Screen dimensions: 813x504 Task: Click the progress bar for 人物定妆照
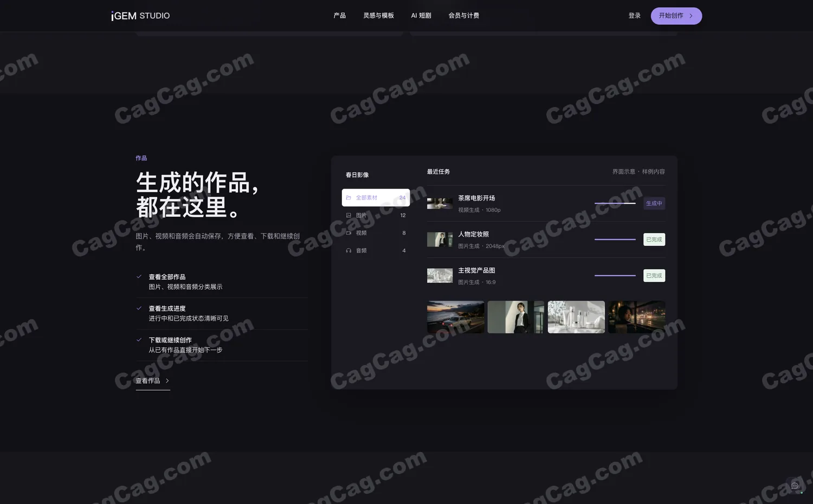point(615,240)
